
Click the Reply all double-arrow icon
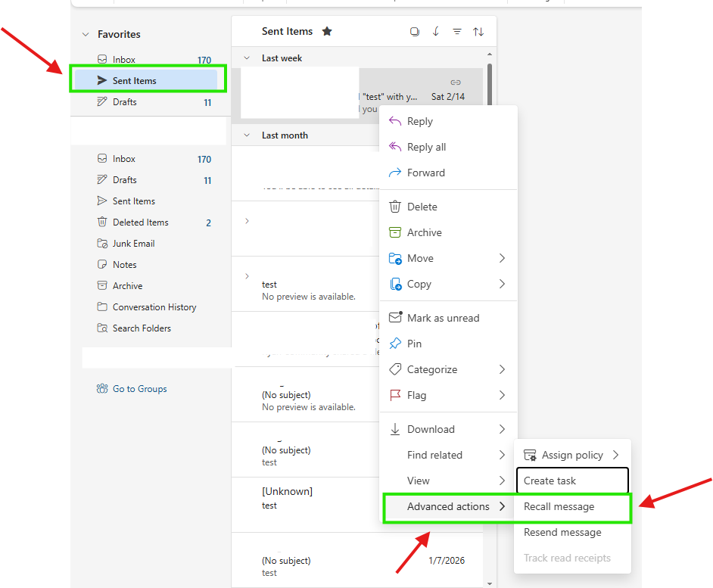point(395,147)
